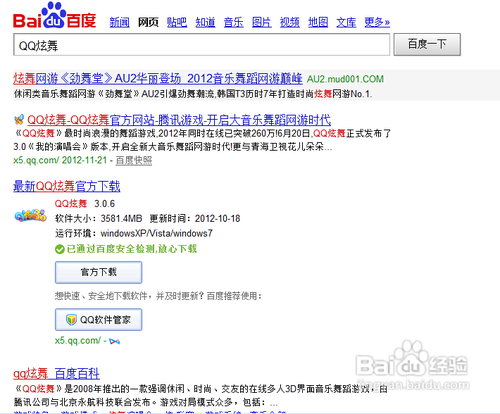Select the 网页 tab

point(148,22)
